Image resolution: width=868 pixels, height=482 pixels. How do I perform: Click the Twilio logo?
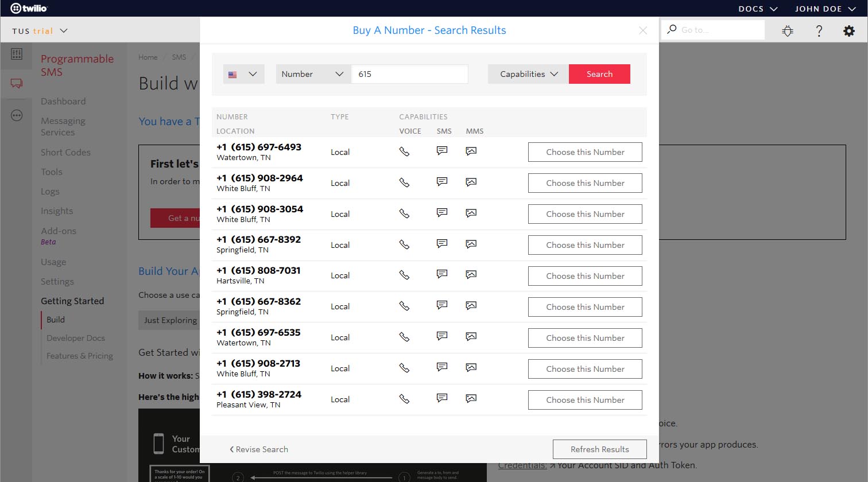point(29,8)
